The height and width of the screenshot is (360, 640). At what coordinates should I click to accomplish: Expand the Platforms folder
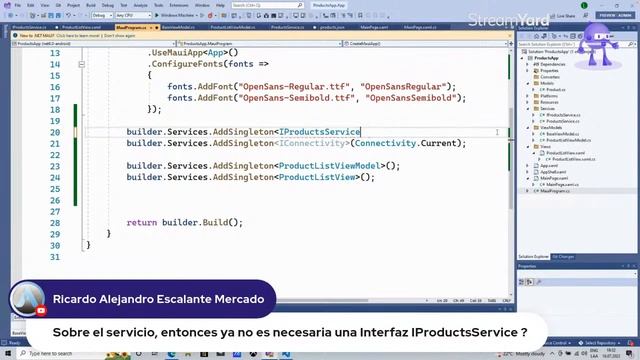click(527, 96)
